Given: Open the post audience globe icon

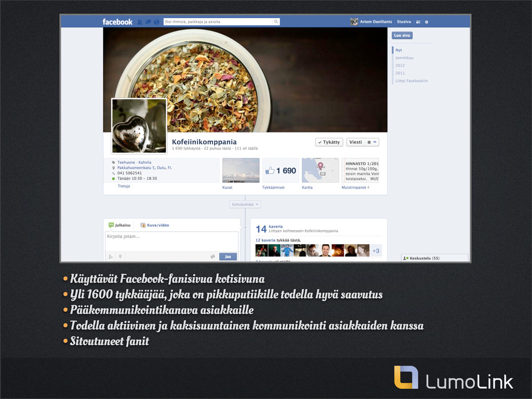Looking at the screenshot, I should pos(212,257).
